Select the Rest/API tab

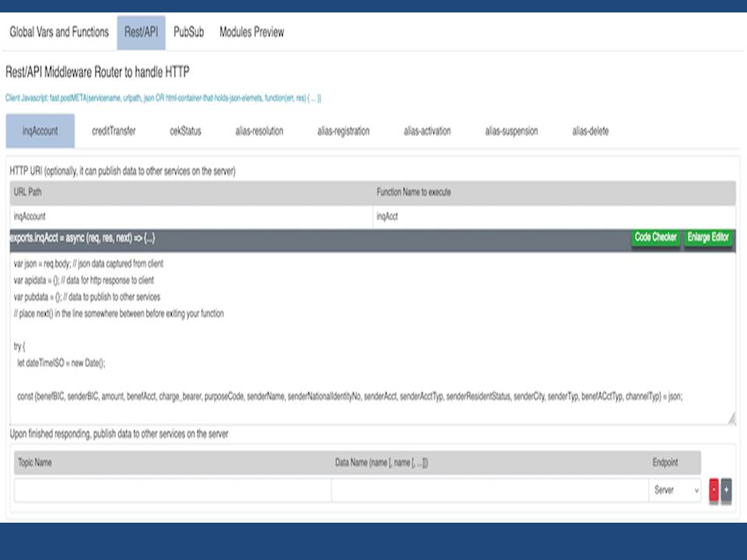coord(141,33)
